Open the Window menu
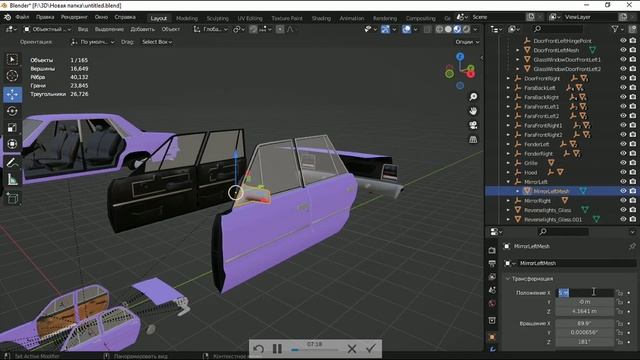 click(x=101, y=17)
